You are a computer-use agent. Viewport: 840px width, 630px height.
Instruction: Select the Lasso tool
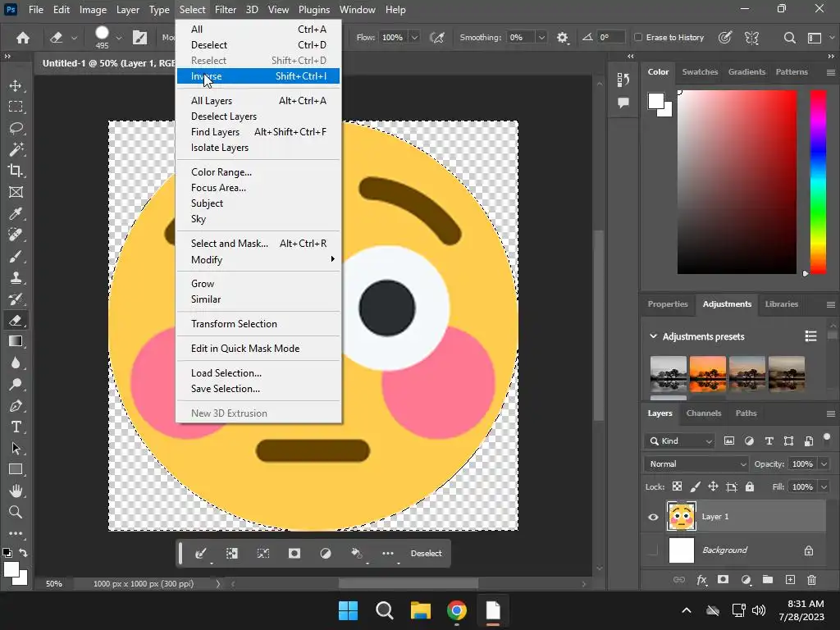pos(16,128)
